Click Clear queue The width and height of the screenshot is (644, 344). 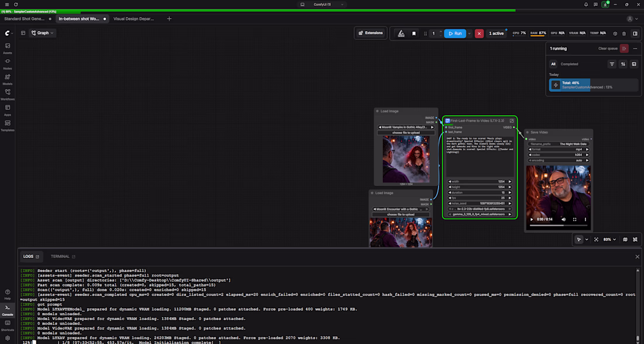point(608,49)
